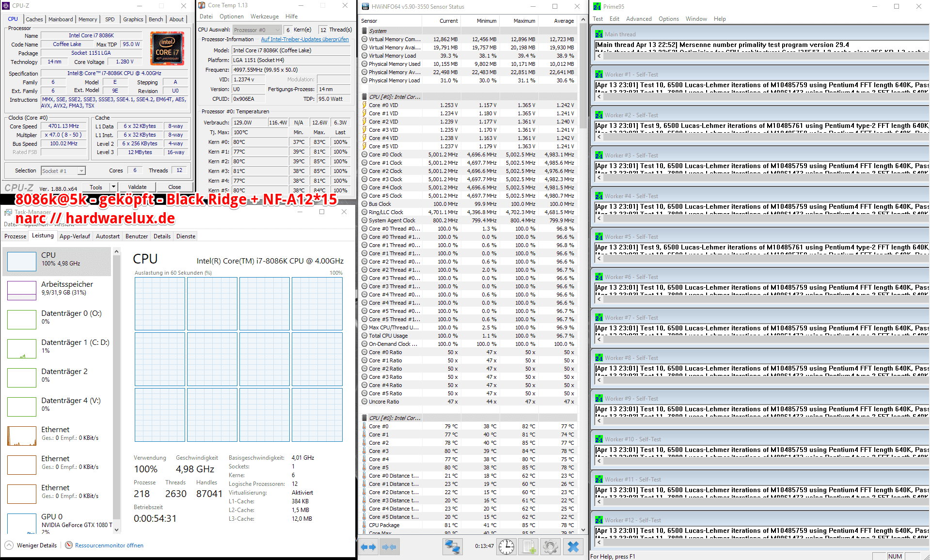This screenshot has width=930, height=560.
Task: Open the Options menu in Prime95
Action: [669, 19]
